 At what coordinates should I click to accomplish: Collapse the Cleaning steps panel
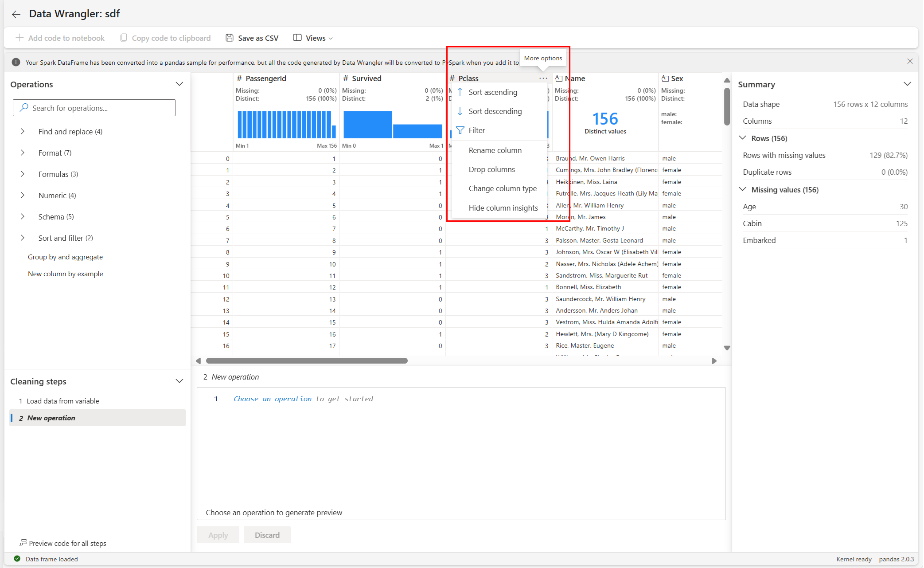point(179,381)
